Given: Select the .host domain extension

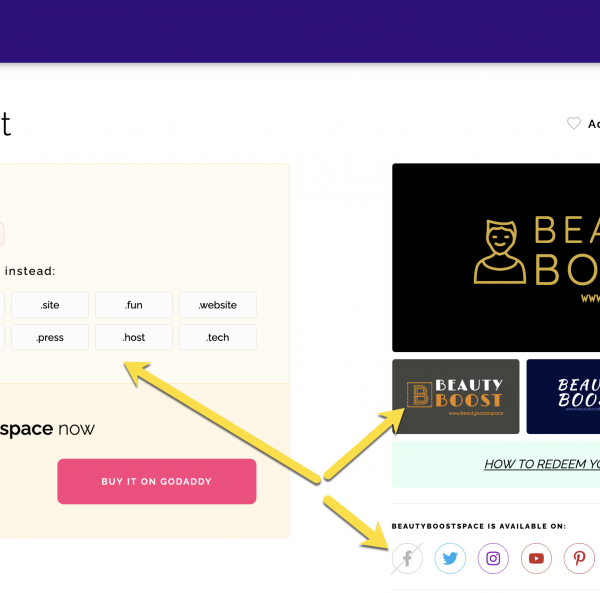Looking at the screenshot, I should tap(134, 337).
